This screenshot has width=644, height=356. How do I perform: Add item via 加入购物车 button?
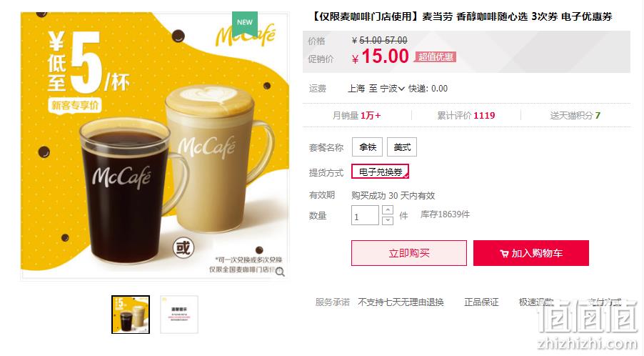click(531, 253)
